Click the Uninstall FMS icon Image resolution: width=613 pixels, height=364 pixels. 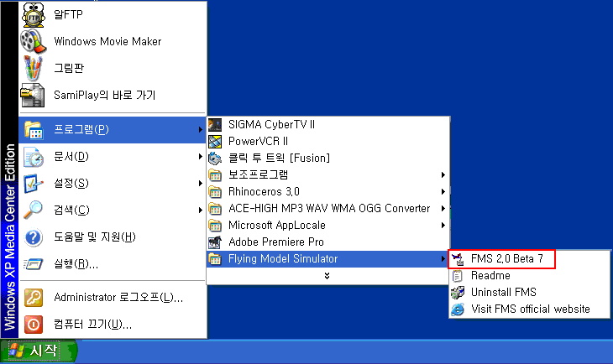pos(458,293)
